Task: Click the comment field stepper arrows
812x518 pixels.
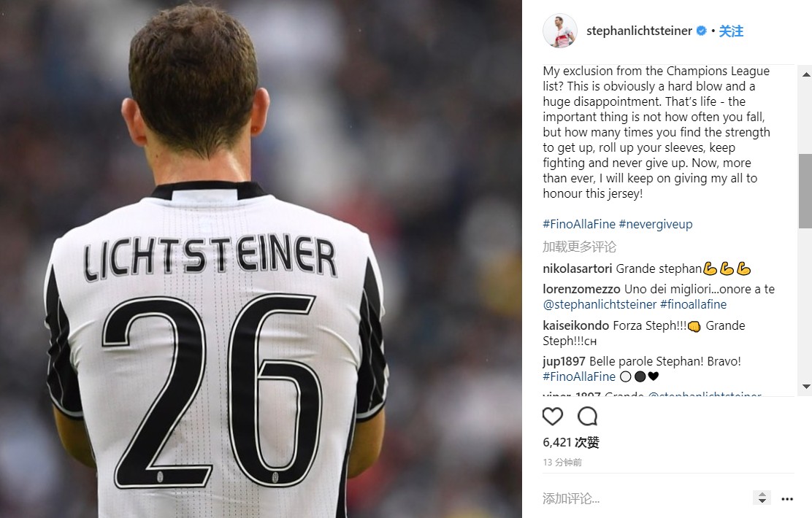Action: pyautogui.click(x=762, y=498)
